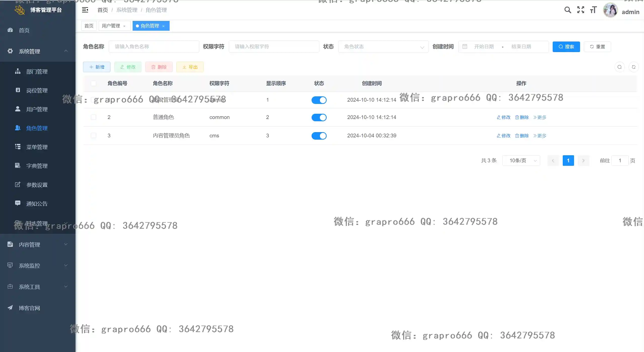Viewport: 644px width, 352px height.
Task: Open the global search magnifier in header
Action: pos(567,10)
